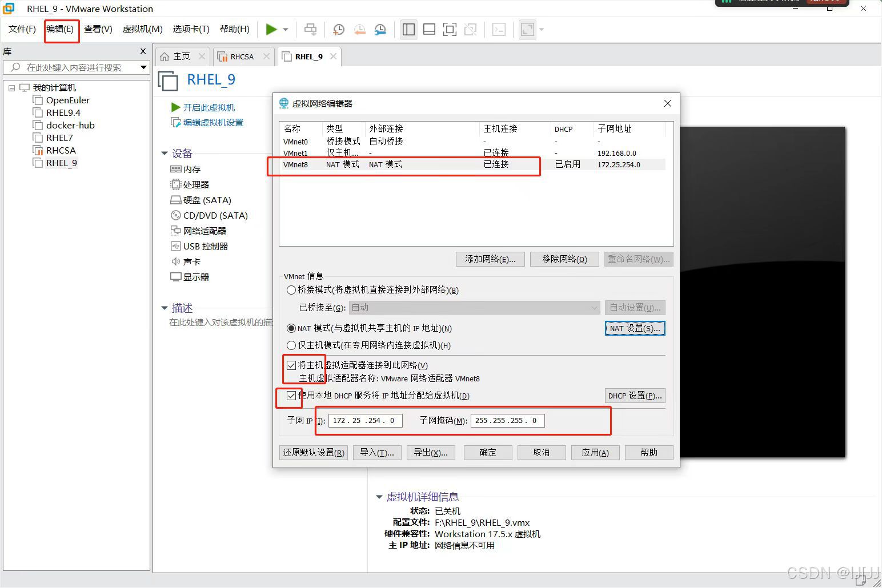Viewport: 882px width, 588px height.
Task: Take a snapshot using the clock-plus icon
Action: [339, 29]
